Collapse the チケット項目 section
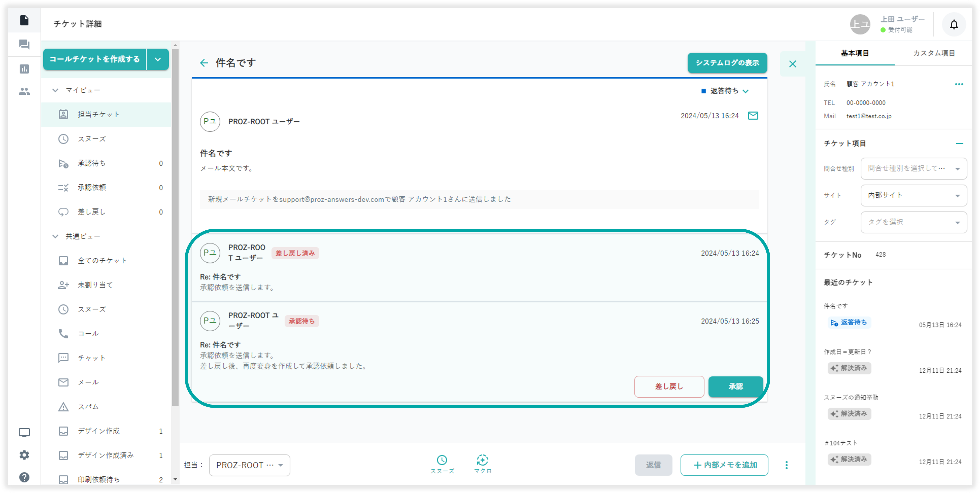 959,143
